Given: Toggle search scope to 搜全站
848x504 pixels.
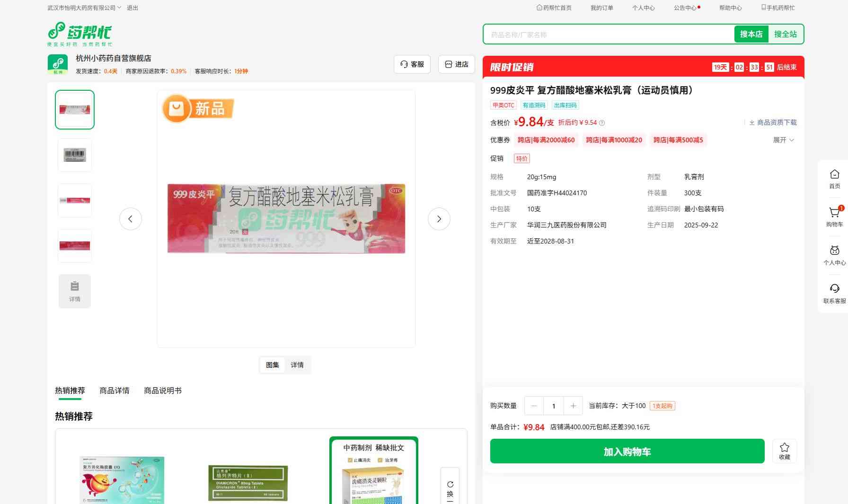Looking at the screenshot, I should [x=785, y=34].
